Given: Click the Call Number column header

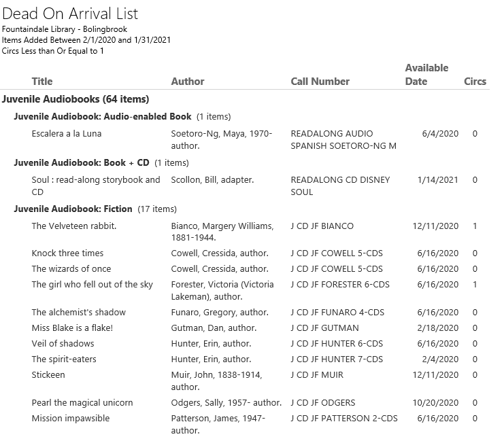Looking at the screenshot, I should tap(320, 82).
